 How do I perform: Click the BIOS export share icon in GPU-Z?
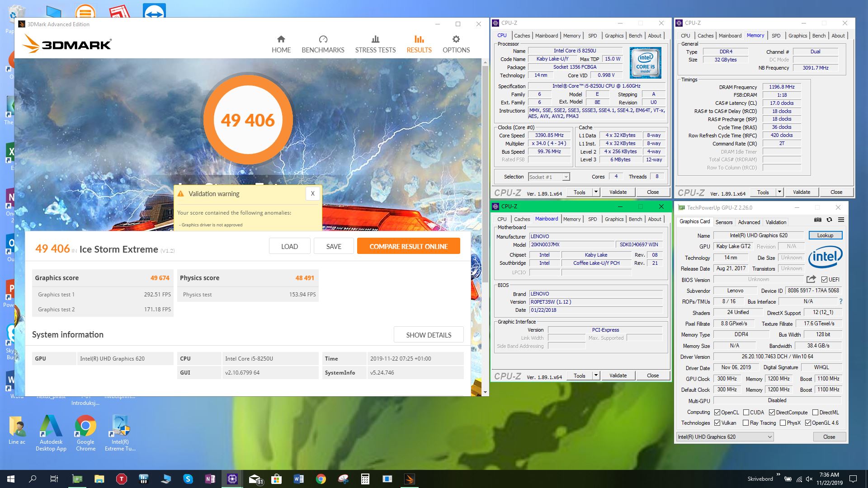[x=811, y=279]
